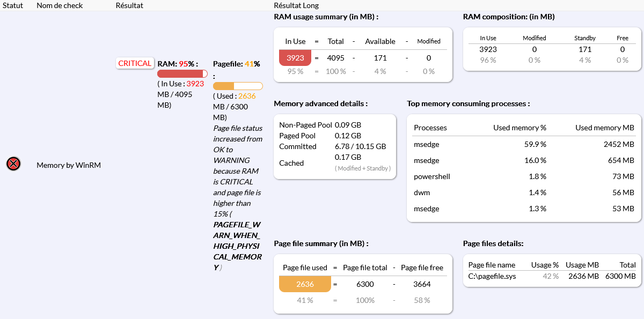Image resolution: width=644 pixels, height=319 pixels.
Task: Click the red RAM usage progress bar
Action: [182, 73]
